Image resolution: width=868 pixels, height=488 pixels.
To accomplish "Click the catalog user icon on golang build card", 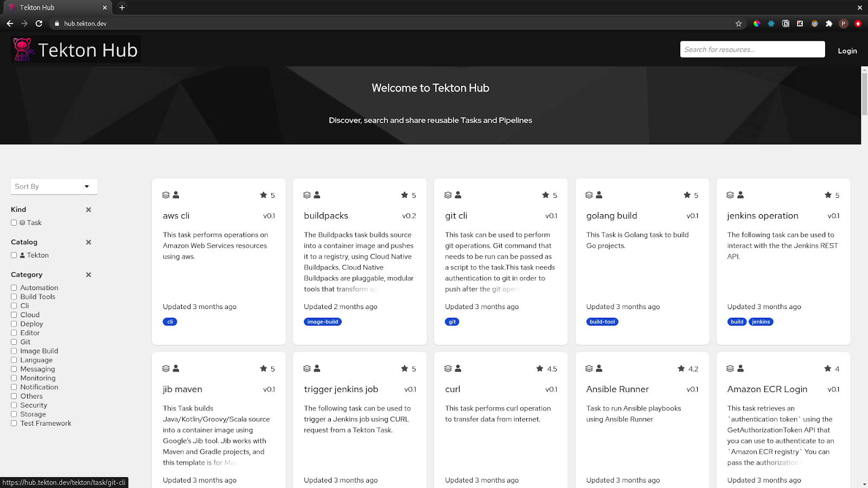I will [599, 195].
